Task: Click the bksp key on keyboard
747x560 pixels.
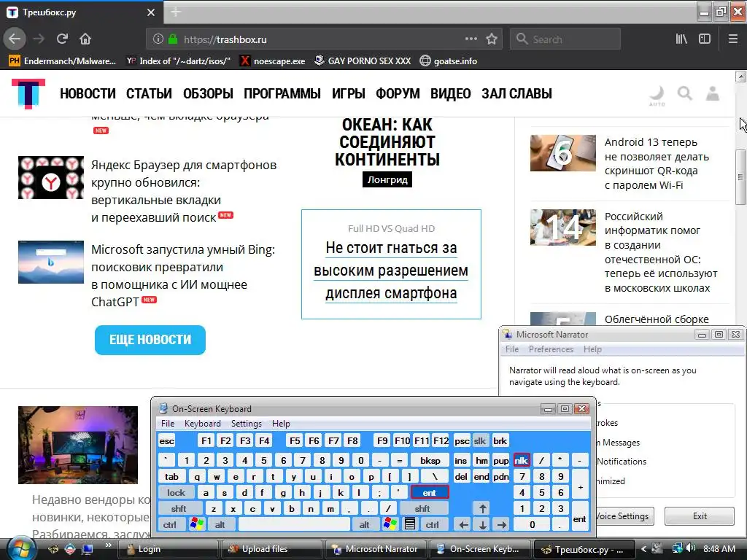Action: [x=430, y=460]
